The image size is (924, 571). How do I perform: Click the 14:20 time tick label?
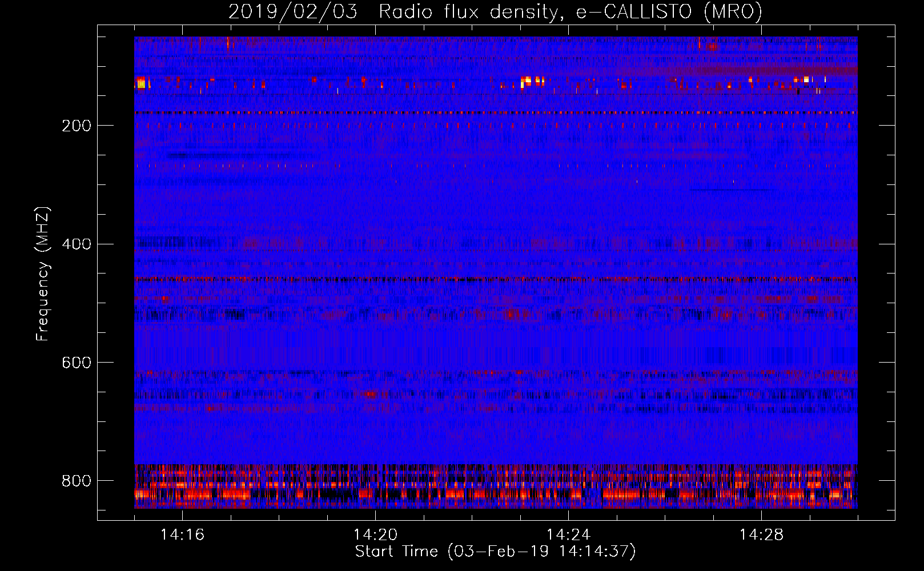(375, 535)
